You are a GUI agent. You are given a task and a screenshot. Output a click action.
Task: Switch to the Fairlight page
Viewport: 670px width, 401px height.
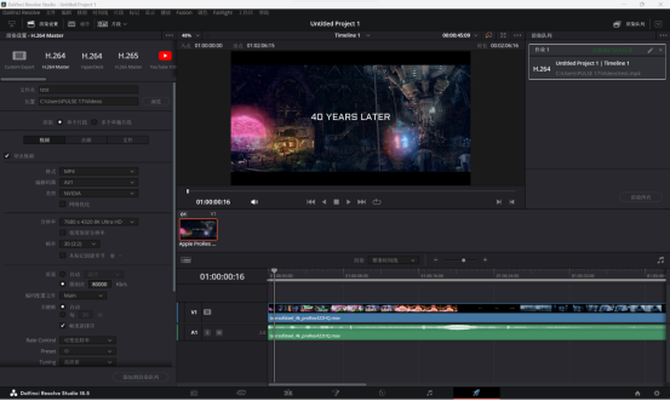(429, 393)
